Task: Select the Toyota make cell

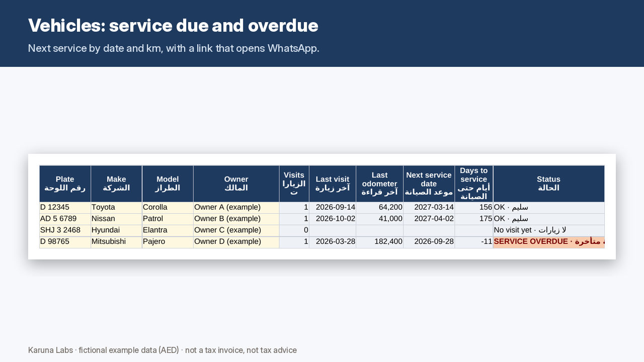Action: click(x=116, y=208)
